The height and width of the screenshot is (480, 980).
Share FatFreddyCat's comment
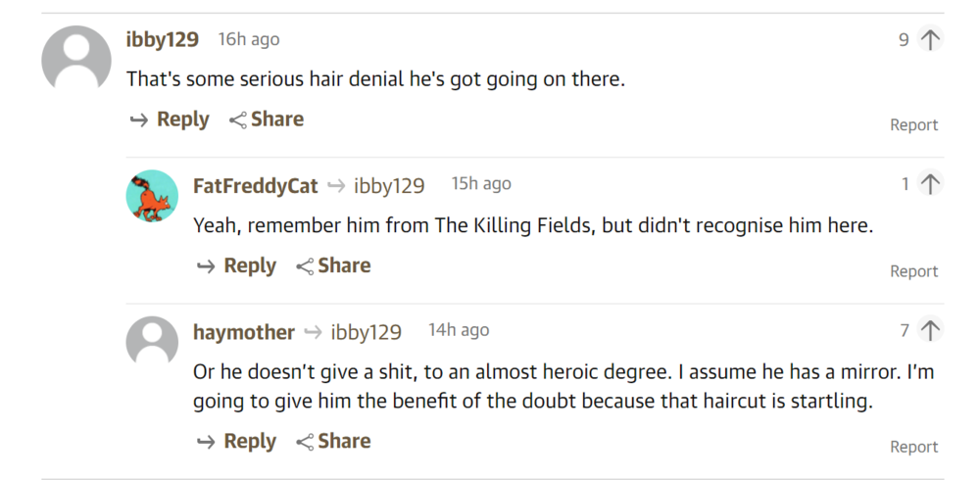coord(333,265)
